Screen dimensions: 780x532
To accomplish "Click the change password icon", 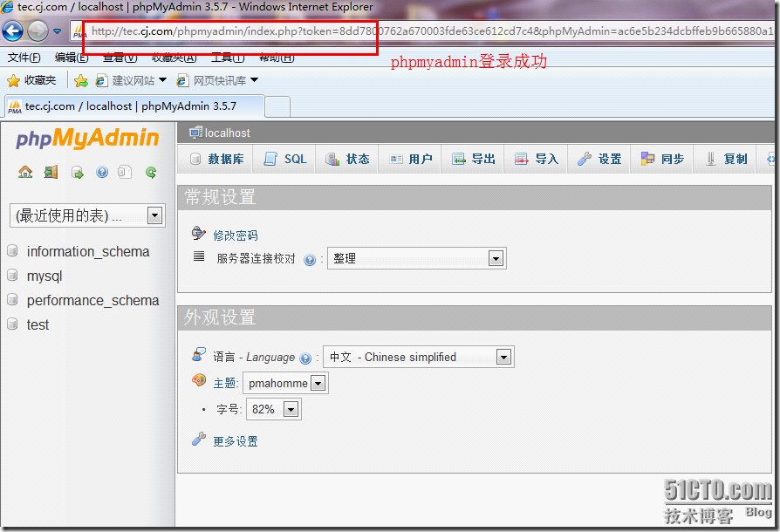I will pos(198,233).
